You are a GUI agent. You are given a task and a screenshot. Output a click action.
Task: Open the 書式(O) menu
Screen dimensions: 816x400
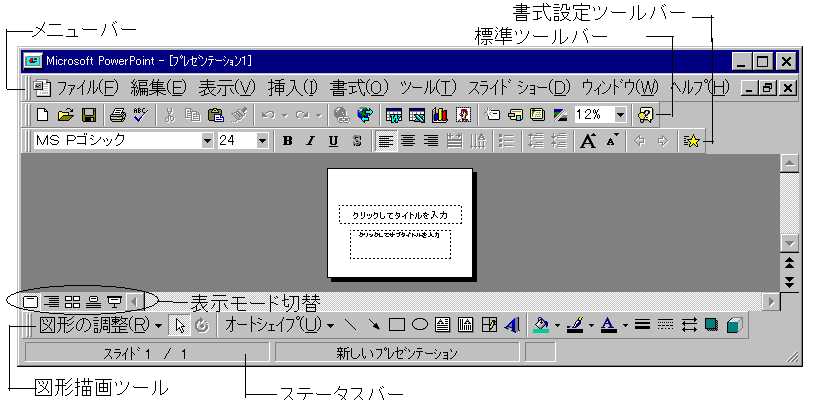(x=359, y=88)
